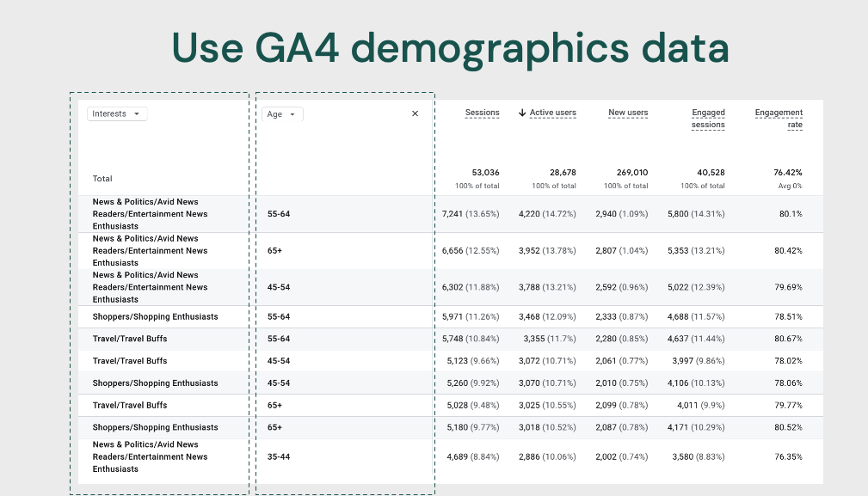Select sessions cell 4,689 (8.84%)

(473, 456)
